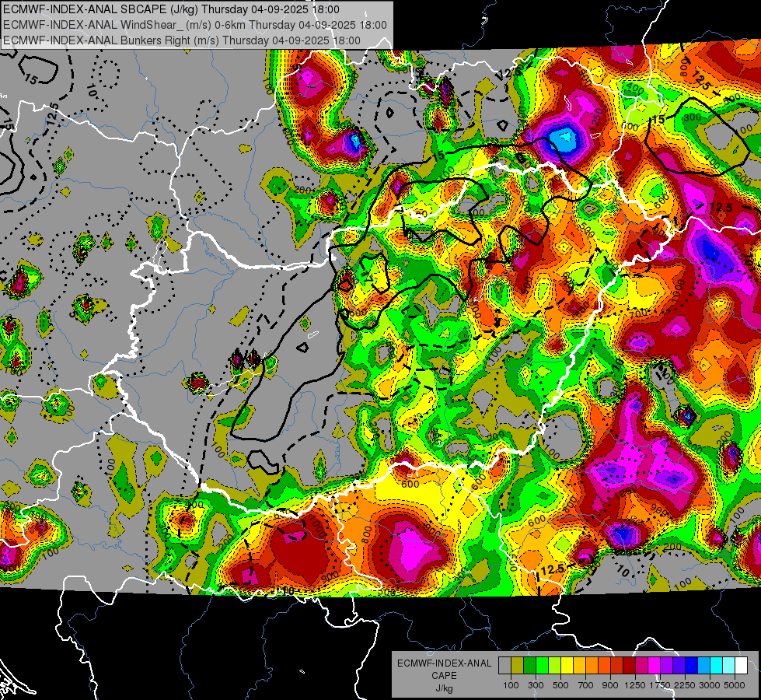Viewport: 761px width, 700px height.
Task: Pick the deep blue legend swatch
Action: pyautogui.click(x=692, y=665)
